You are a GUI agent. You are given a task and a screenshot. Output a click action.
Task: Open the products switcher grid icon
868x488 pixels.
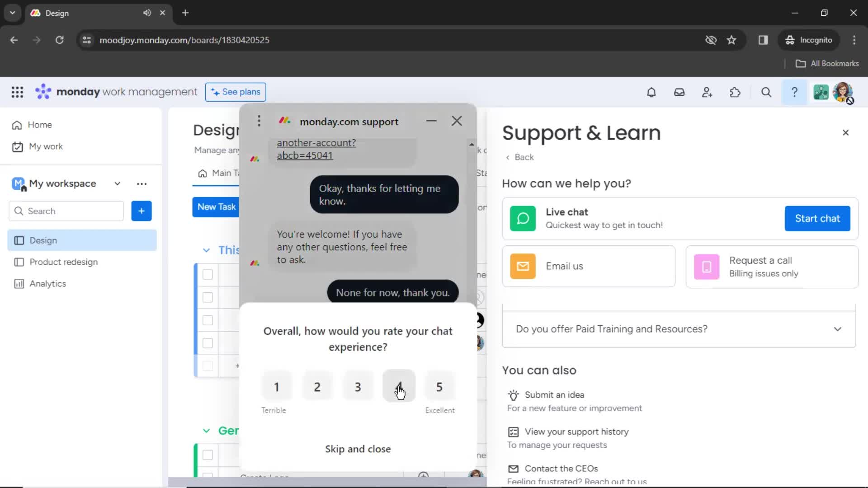coord(17,92)
